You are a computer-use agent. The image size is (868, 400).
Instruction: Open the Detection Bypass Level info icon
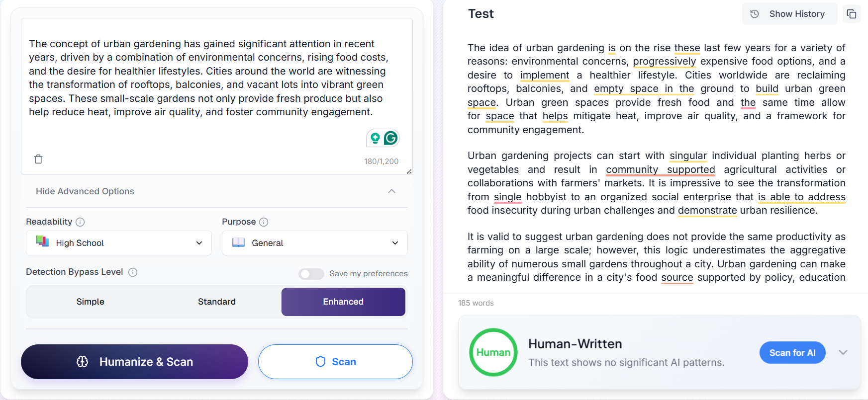coord(133,272)
